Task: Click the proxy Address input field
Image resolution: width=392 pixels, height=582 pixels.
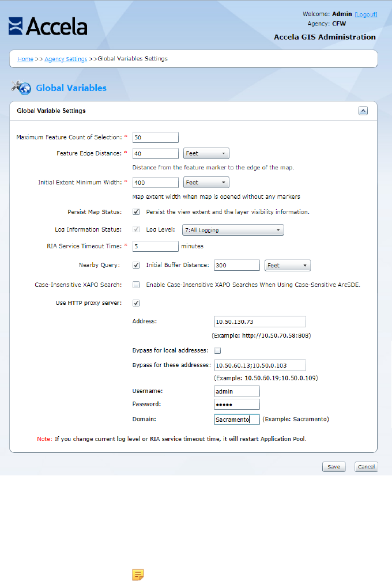Action: coord(259,322)
